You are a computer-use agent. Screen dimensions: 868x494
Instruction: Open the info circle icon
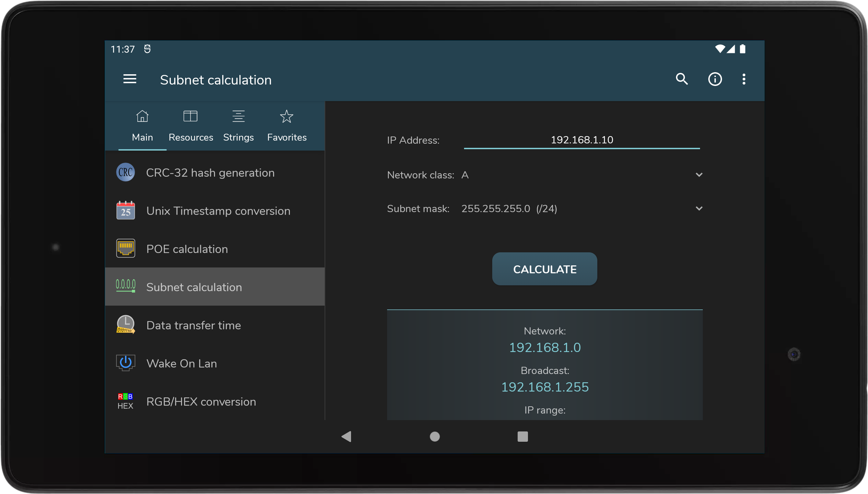click(x=715, y=79)
